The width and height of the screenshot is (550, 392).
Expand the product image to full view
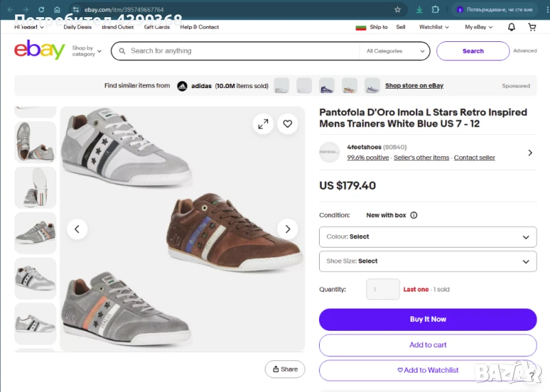(x=263, y=124)
